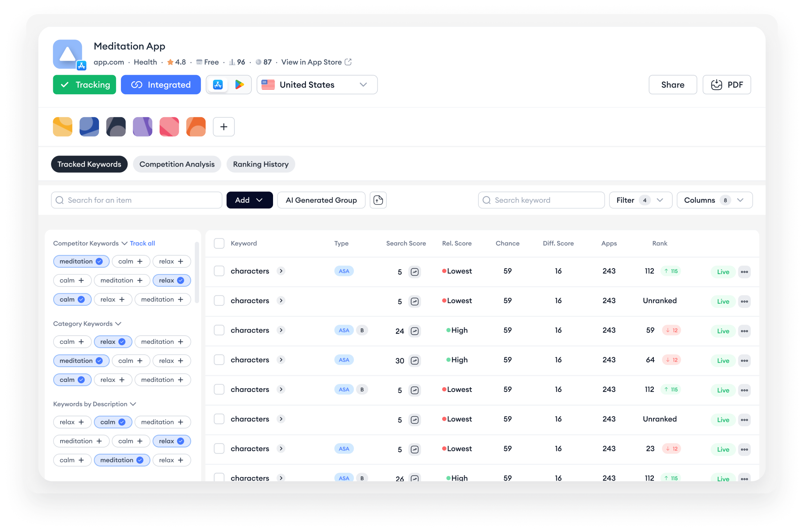
Task: Click the Live status in the rank 59 row
Action: (723, 331)
